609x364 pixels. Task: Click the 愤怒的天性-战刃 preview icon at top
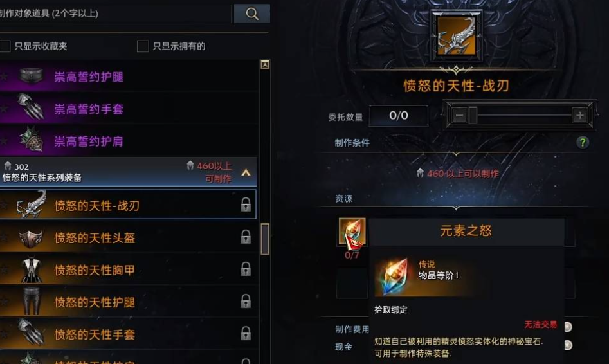click(456, 36)
